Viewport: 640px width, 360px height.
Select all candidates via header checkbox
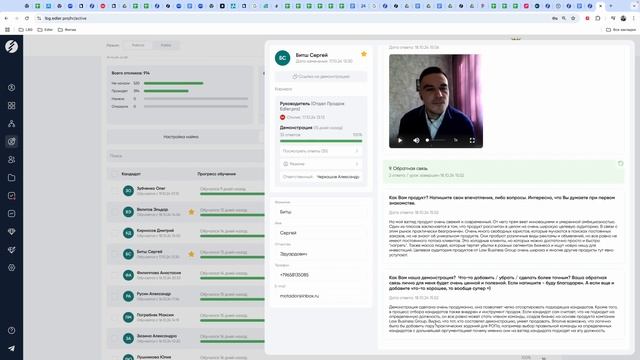(x=114, y=174)
